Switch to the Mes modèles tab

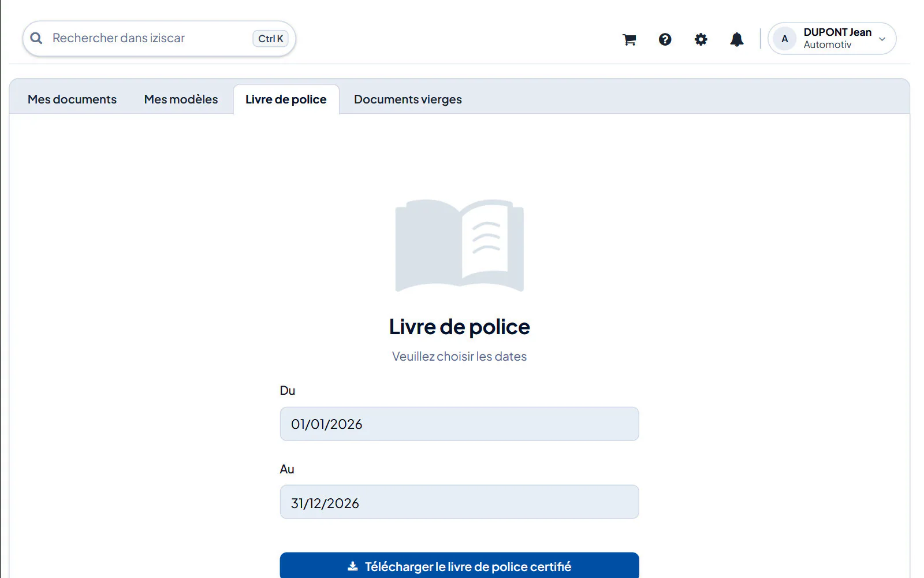coord(181,99)
